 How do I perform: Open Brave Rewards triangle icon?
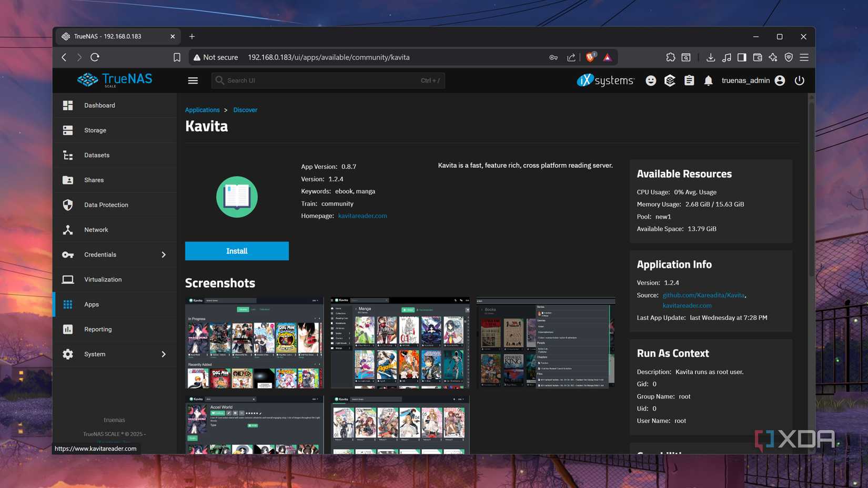(608, 57)
